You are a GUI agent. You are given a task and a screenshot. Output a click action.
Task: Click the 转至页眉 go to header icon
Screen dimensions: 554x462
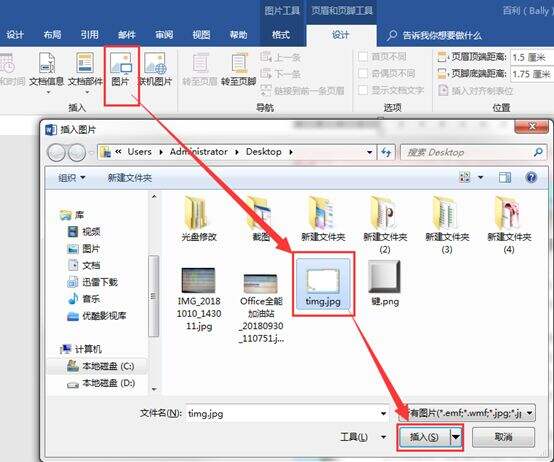[x=200, y=70]
